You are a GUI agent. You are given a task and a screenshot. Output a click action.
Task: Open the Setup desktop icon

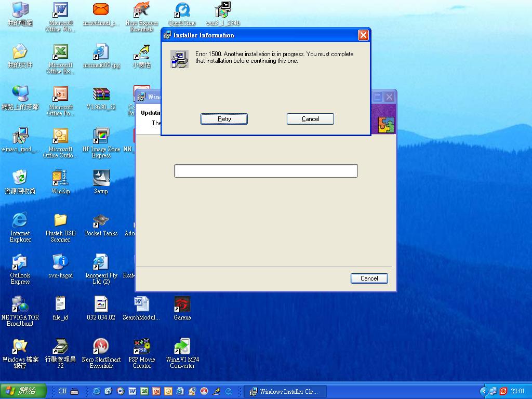coord(101,182)
